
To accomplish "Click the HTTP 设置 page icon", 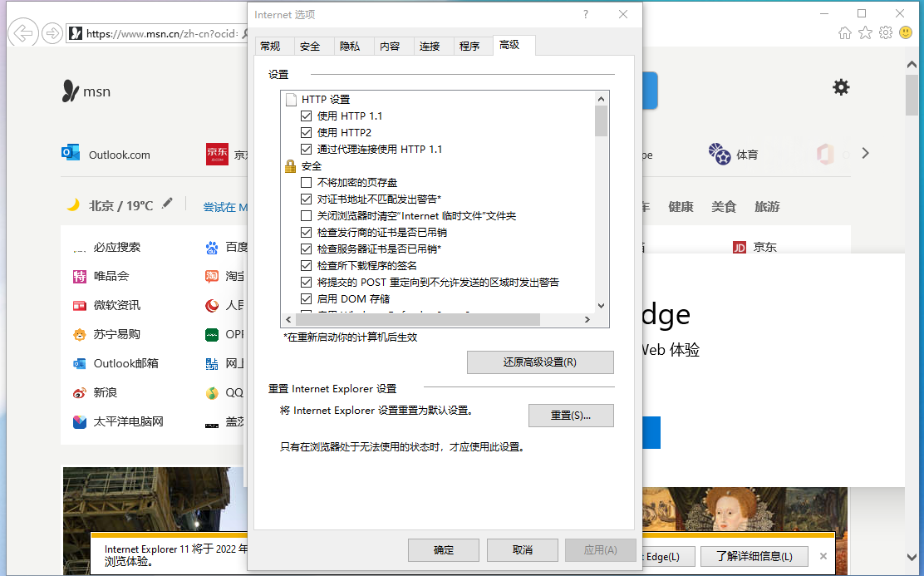I will [291, 99].
